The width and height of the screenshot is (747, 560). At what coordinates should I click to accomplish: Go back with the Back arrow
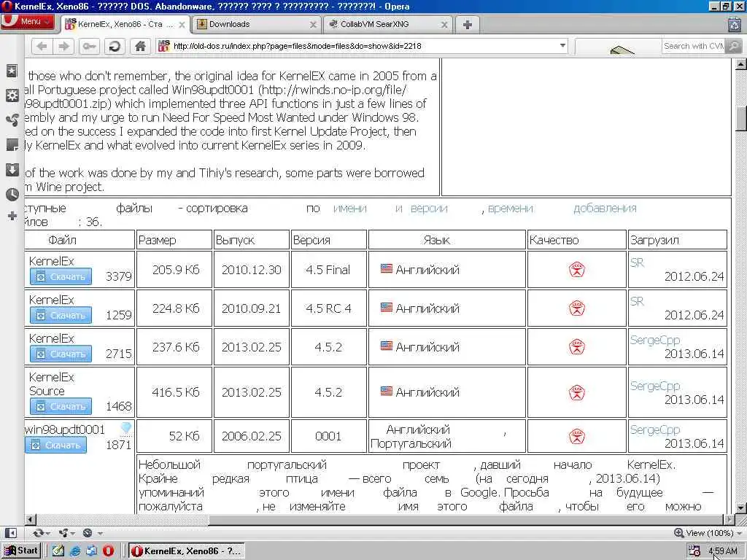[x=42, y=46]
